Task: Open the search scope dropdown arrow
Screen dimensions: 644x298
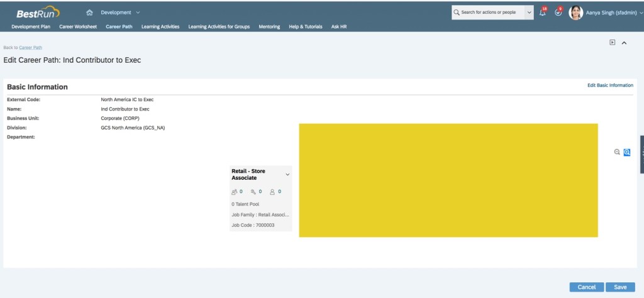Action: click(x=529, y=13)
